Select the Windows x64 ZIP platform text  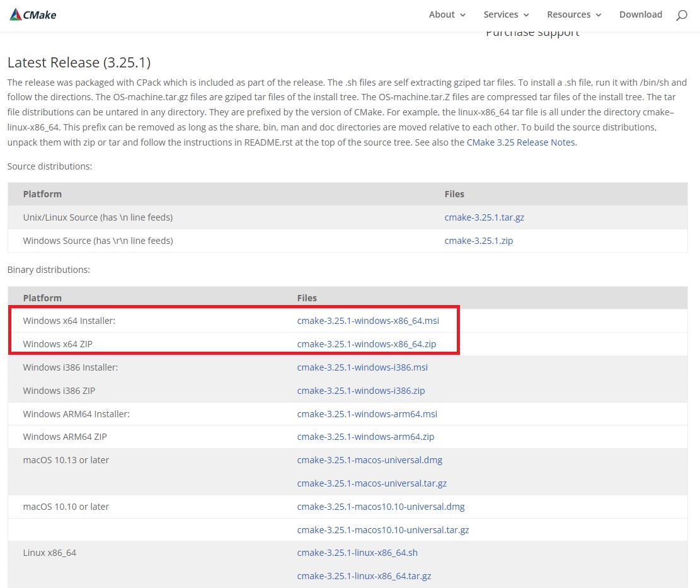pyautogui.click(x=57, y=343)
